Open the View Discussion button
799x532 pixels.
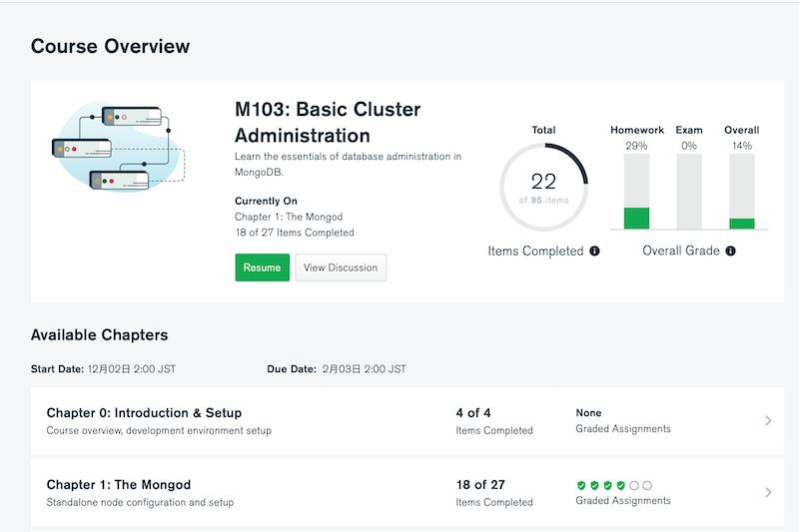click(x=341, y=267)
